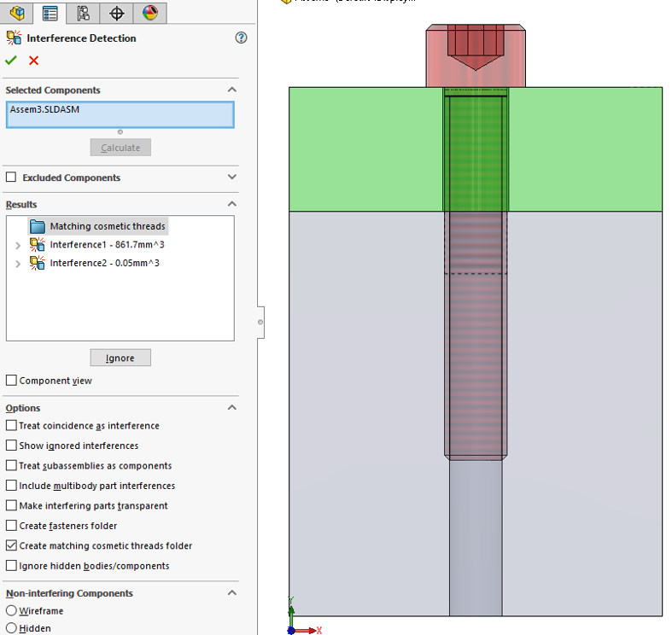Screen dimensions: 672x635
Task: Check Create fasteners folder
Action: pyautogui.click(x=12, y=525)
